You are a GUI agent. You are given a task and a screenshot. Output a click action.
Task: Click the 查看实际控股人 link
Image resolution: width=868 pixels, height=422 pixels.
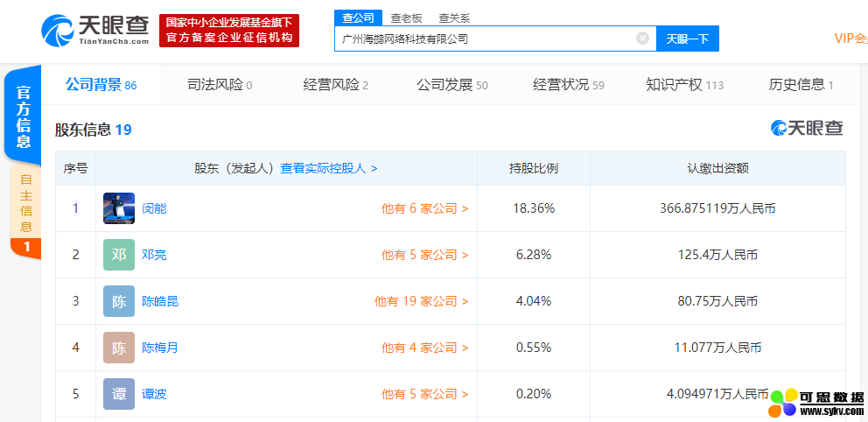(x=328, y=168)
